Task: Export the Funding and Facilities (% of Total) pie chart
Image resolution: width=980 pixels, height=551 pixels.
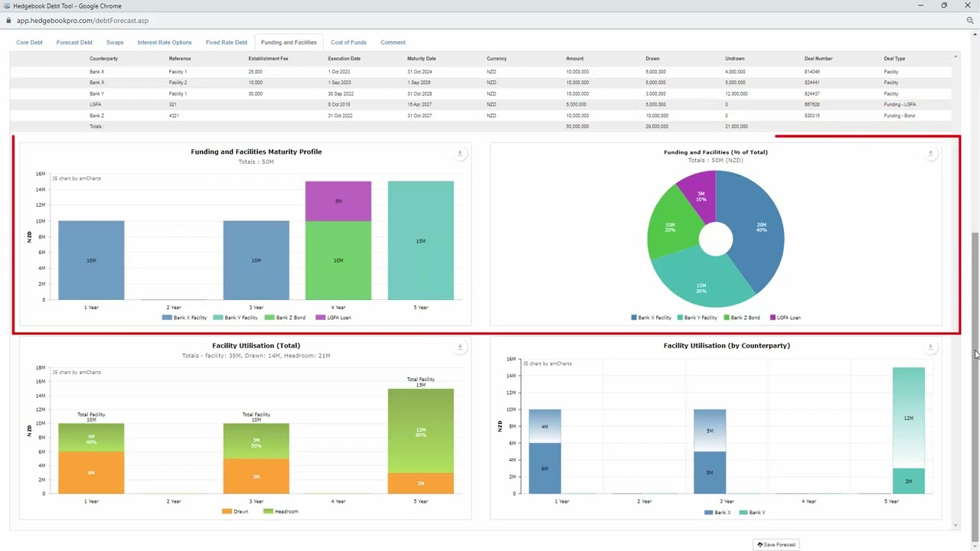Action: point(930,154)
